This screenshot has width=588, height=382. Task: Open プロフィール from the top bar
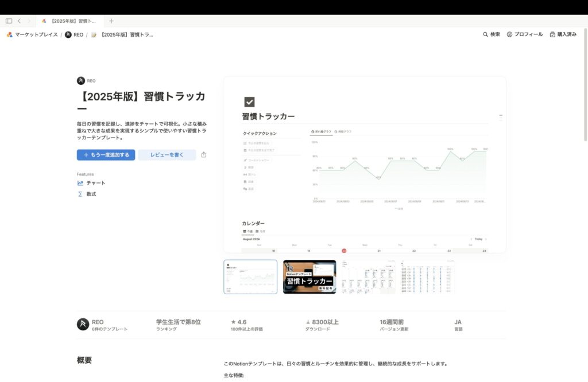[x=524, y=34]
